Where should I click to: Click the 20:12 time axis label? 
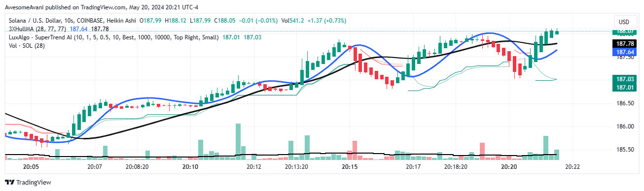pos(253,167)
